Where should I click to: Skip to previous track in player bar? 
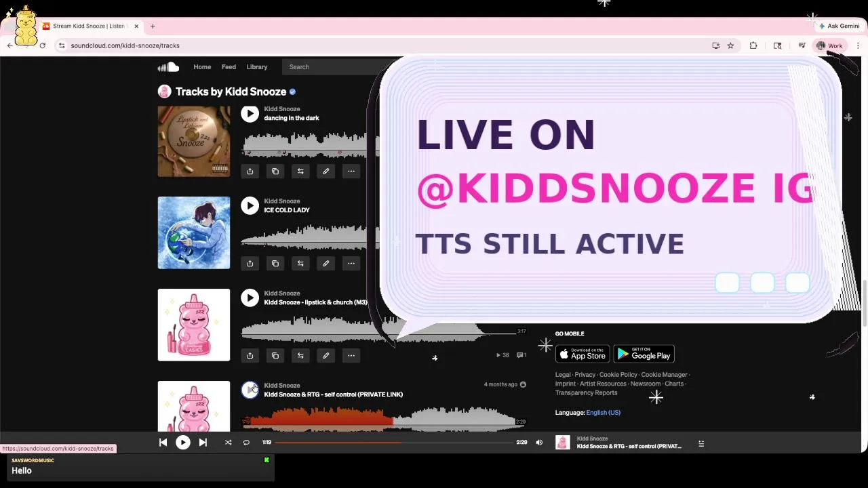pyautogui.click(x=163, y=443)
